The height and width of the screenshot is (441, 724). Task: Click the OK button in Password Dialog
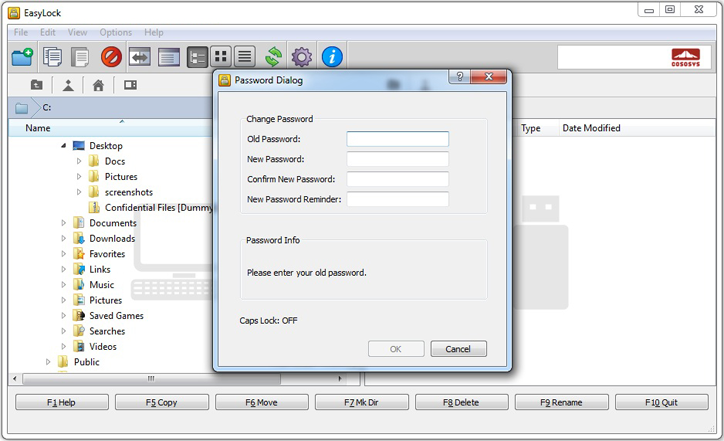[396, 349]
